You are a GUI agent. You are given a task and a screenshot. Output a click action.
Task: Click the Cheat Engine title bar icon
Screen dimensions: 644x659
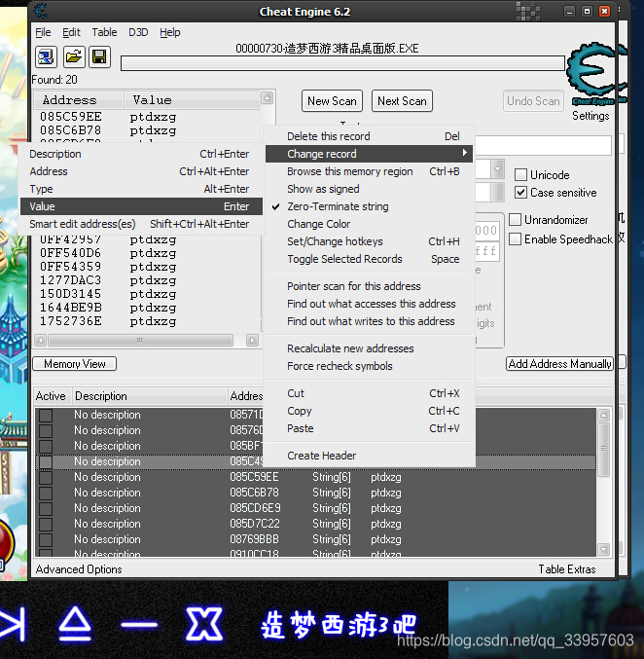click(40, 11)
